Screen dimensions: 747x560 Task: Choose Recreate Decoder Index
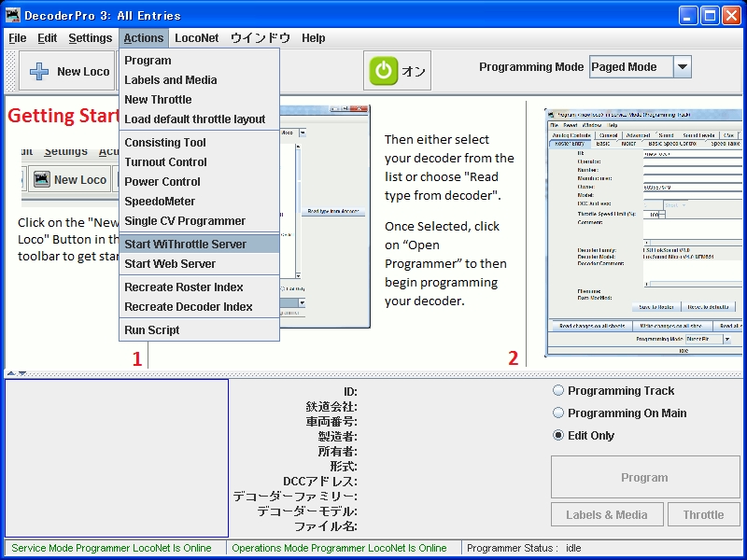pos(199,307)
